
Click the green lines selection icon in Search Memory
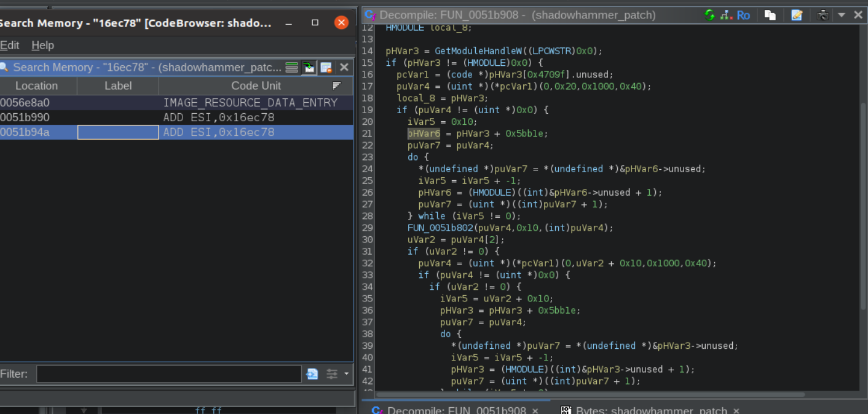coord(292,68)
